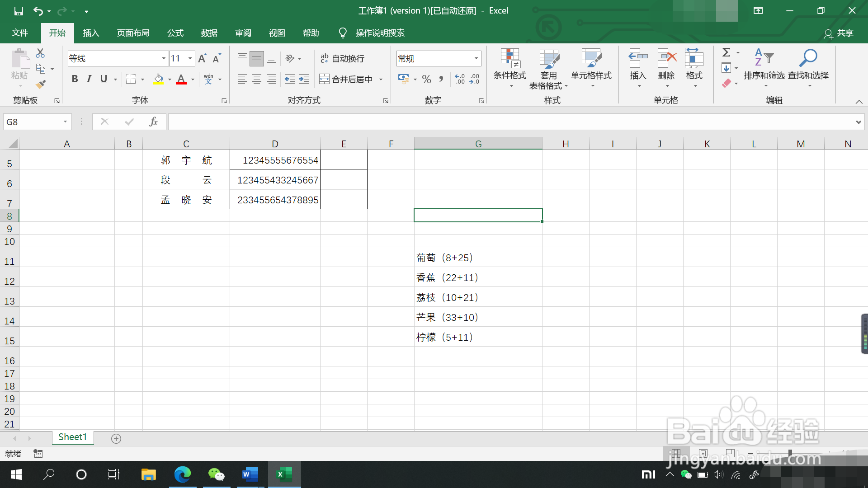Click the Cut scissors icon
The height and width of the screenshot is (488, 868).
coord(40,53)
